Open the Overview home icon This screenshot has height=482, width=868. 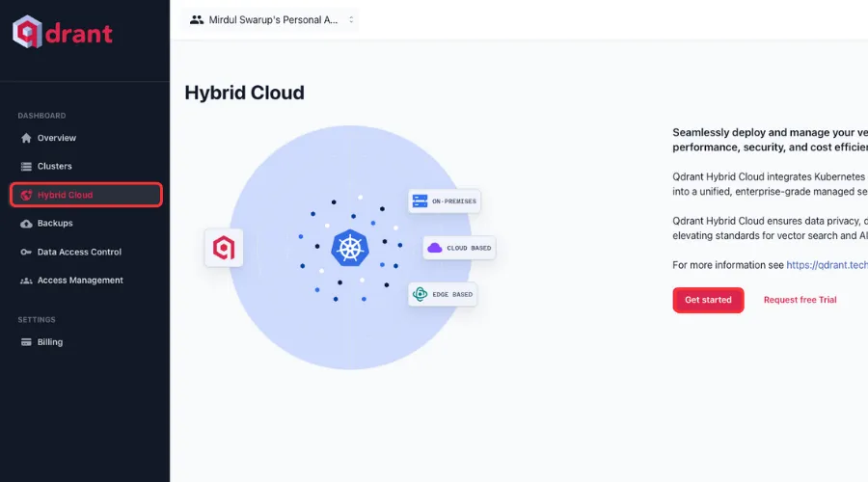pos(26,138)
